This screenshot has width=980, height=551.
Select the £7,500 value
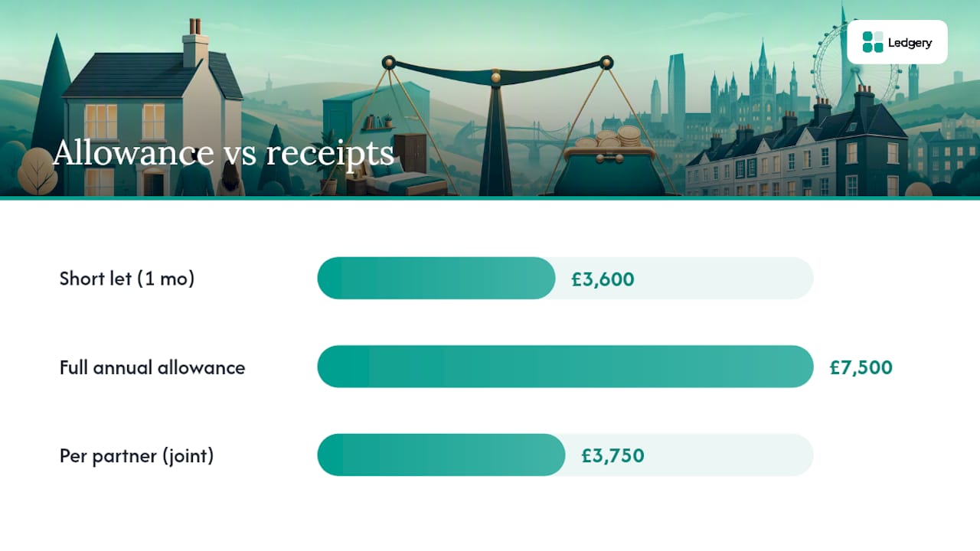[861, 368]
